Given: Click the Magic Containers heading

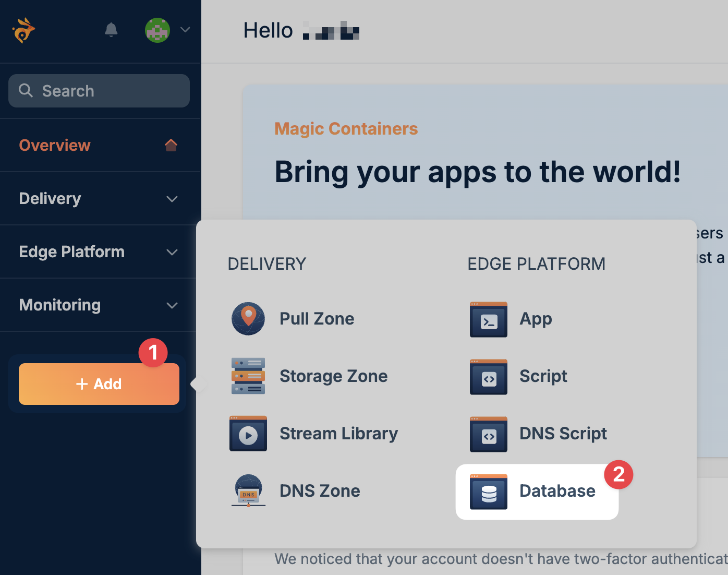Looking at the screenshot, I should 346,128.
